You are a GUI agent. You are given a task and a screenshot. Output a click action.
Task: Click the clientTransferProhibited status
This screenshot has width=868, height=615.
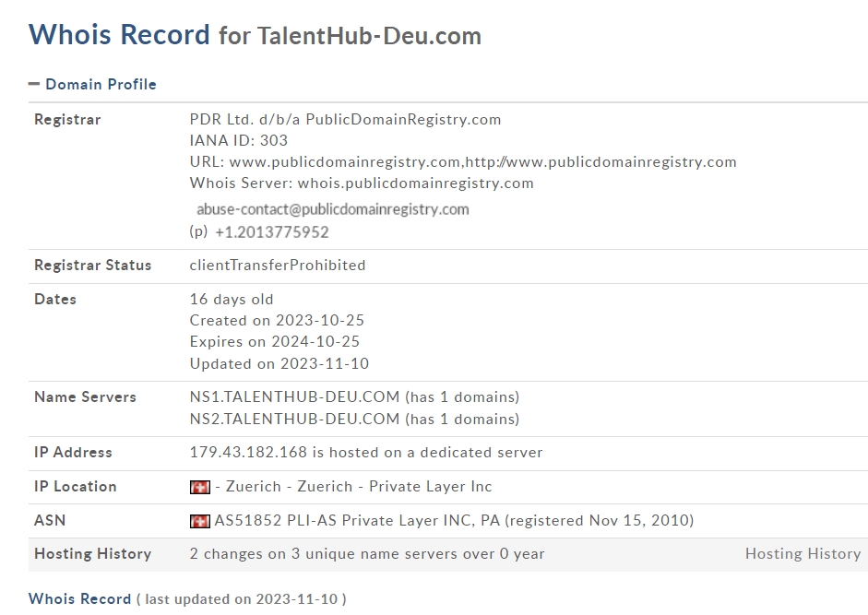pyautogui.click(x=278, y=266)
